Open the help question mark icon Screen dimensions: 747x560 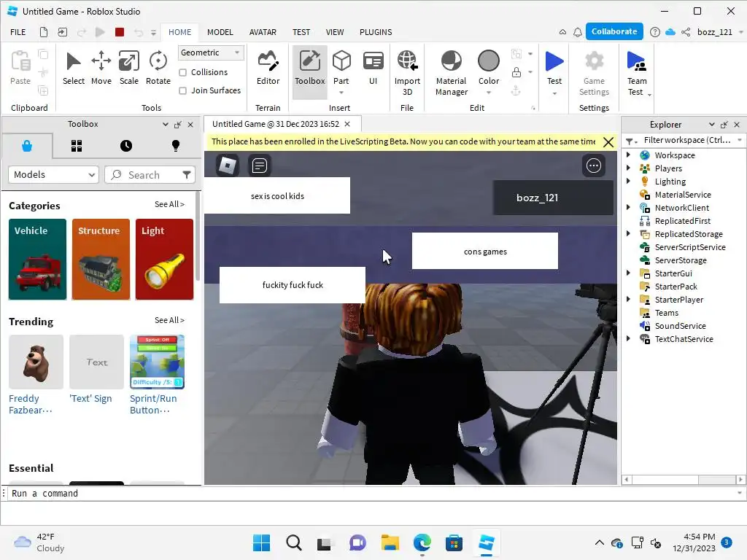coord(655,32)
